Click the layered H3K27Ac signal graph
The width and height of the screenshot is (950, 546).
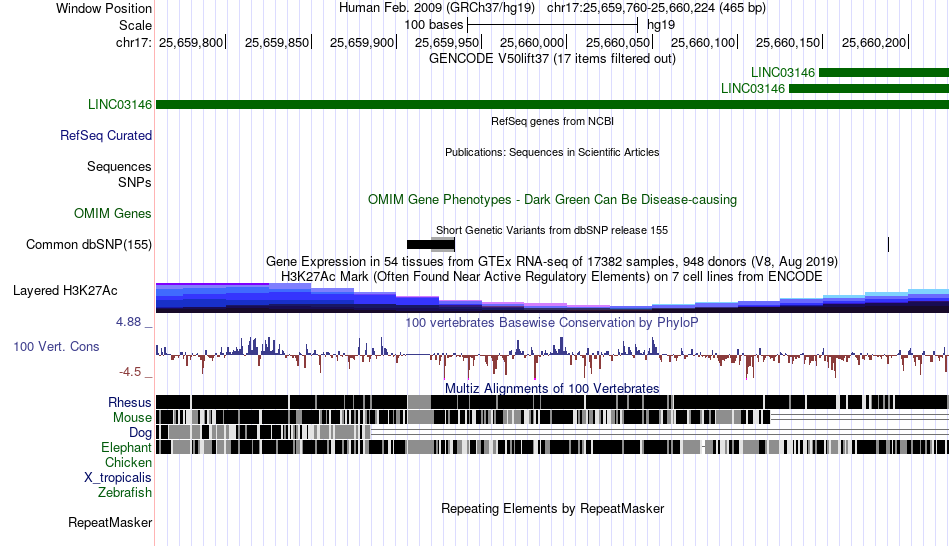(x=552, y=298)
